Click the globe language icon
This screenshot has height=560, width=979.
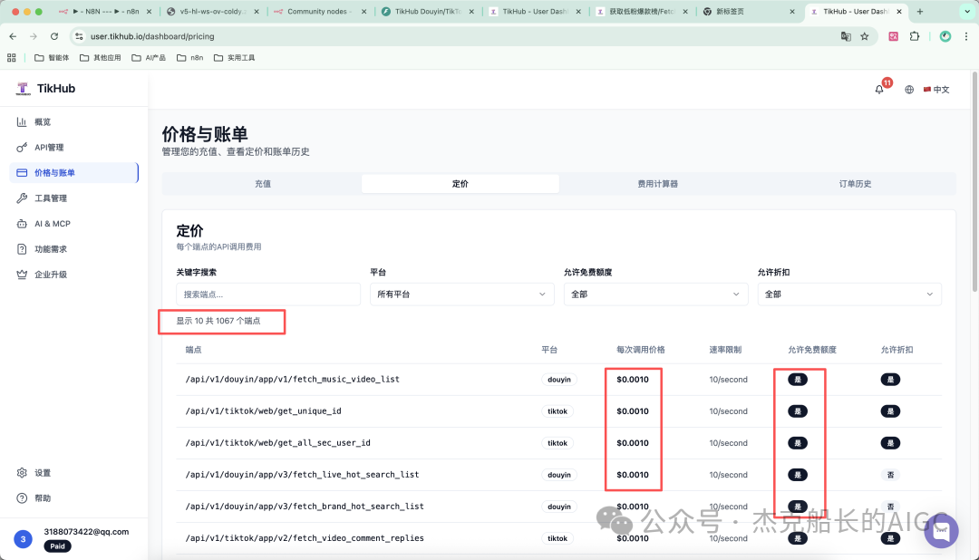point(909,90)
